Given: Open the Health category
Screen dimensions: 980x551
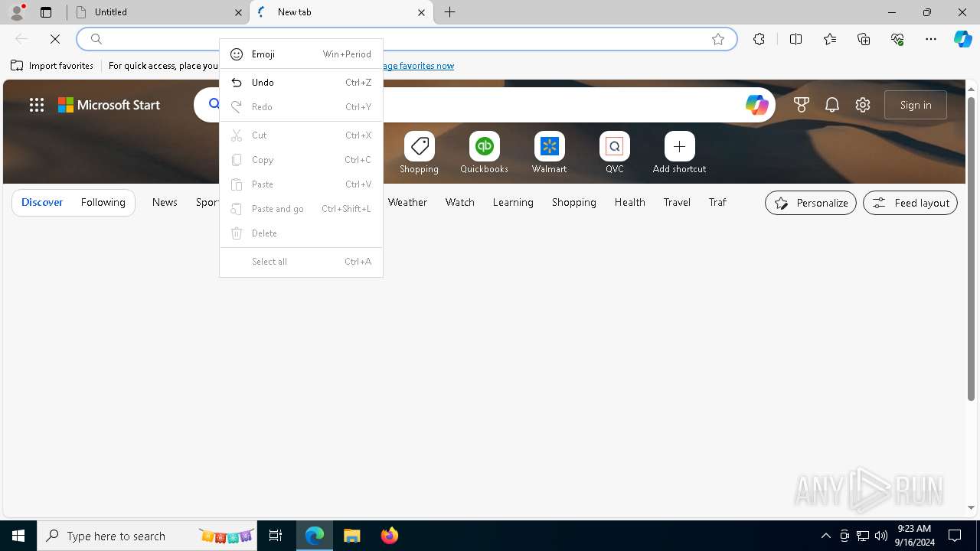Looking at the screenshot, I should pyautogui.click(x=629, y=202).
